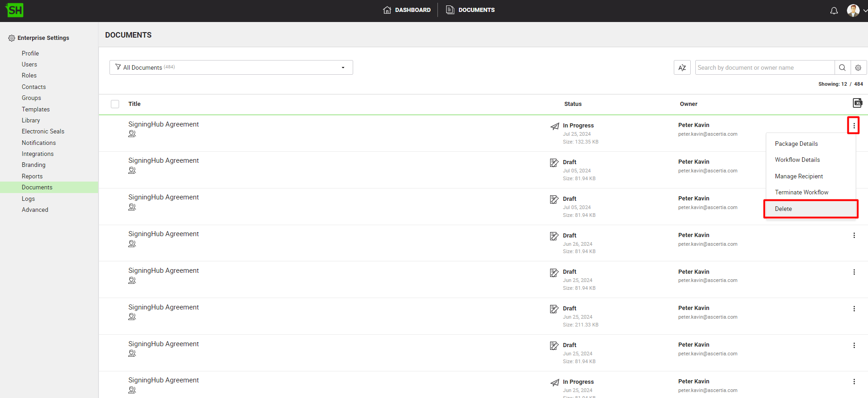
Task: Click the Excel export icon
Action: pos(857,103)
